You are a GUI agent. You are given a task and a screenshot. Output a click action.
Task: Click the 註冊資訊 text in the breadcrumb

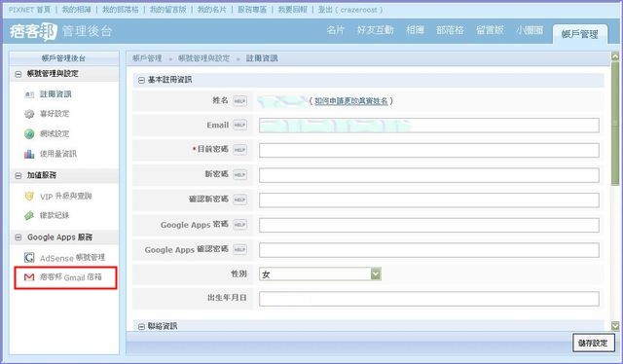click(x=262, y=58)
